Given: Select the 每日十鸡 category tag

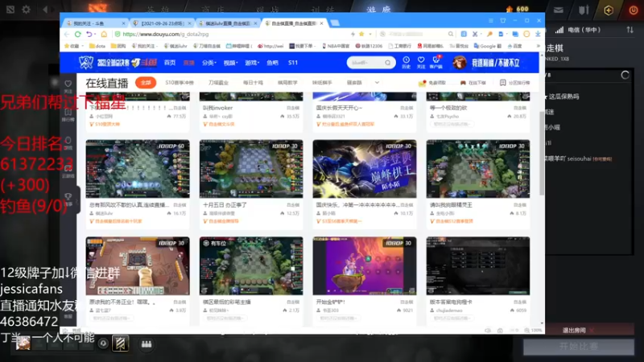Looking at the screenshot, I should (253, 83).
